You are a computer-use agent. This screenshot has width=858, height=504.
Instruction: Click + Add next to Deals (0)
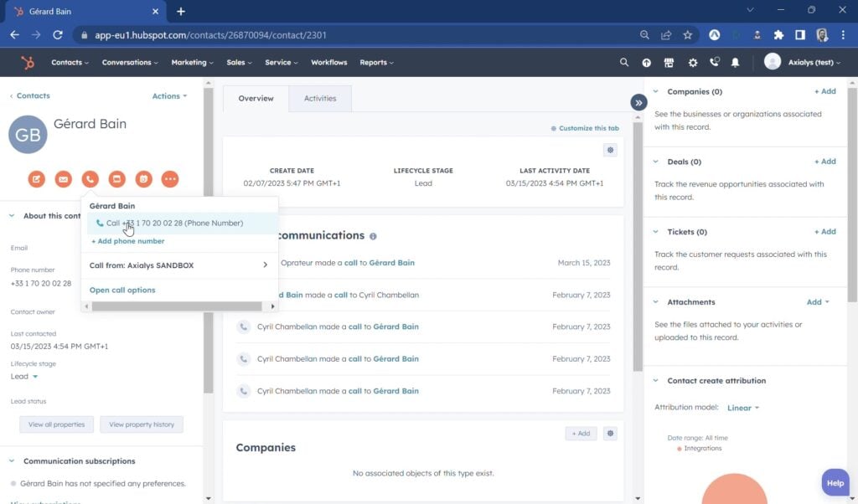[824, 162]
